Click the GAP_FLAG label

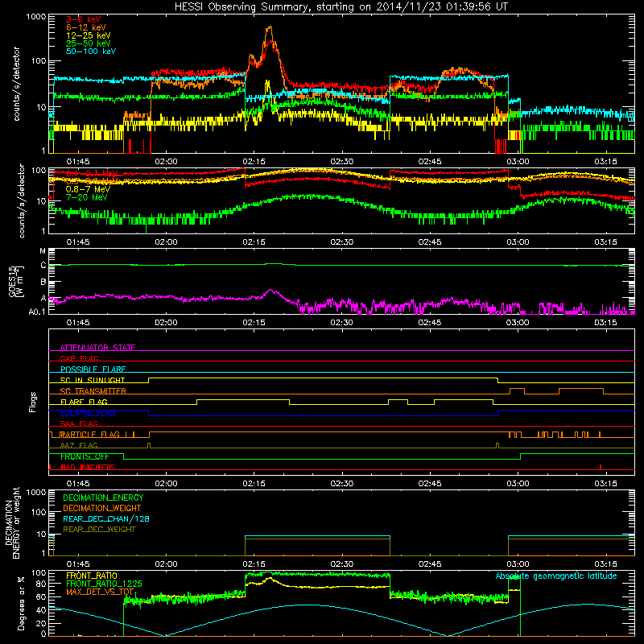79,358
